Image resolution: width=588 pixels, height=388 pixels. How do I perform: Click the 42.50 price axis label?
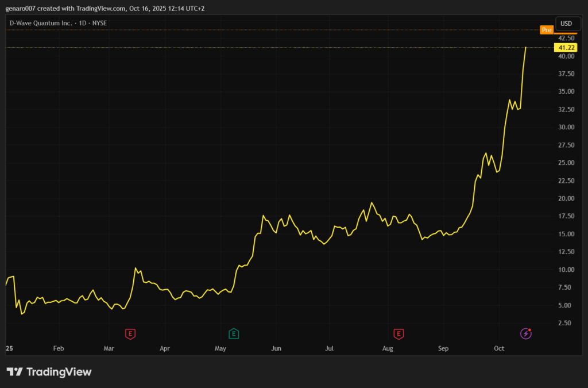click(566, 38)
